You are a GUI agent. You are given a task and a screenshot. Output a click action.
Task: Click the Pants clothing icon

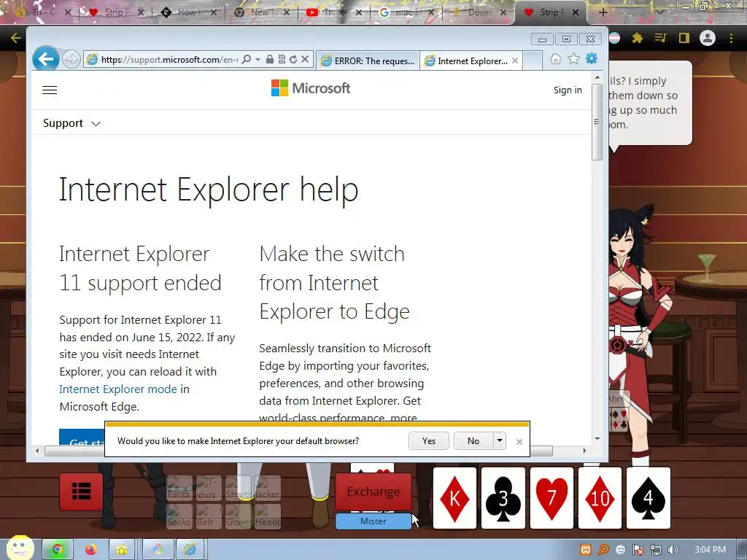(x=179, y=489)
